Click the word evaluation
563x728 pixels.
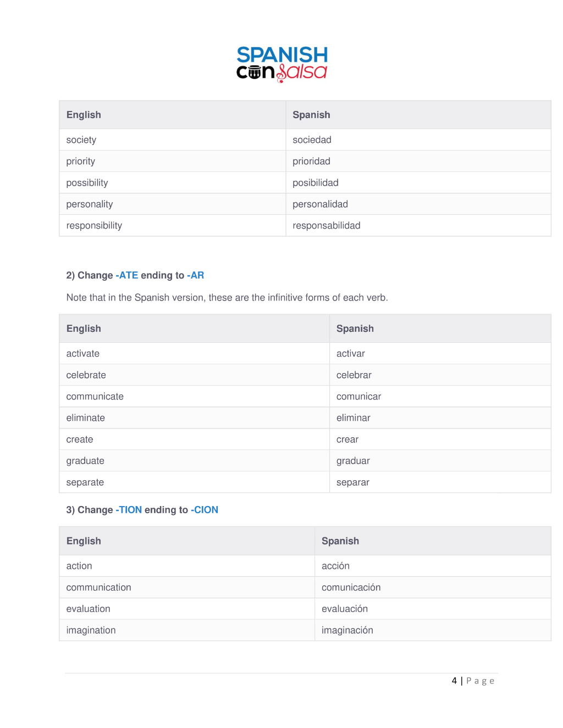tap(89, 609)
